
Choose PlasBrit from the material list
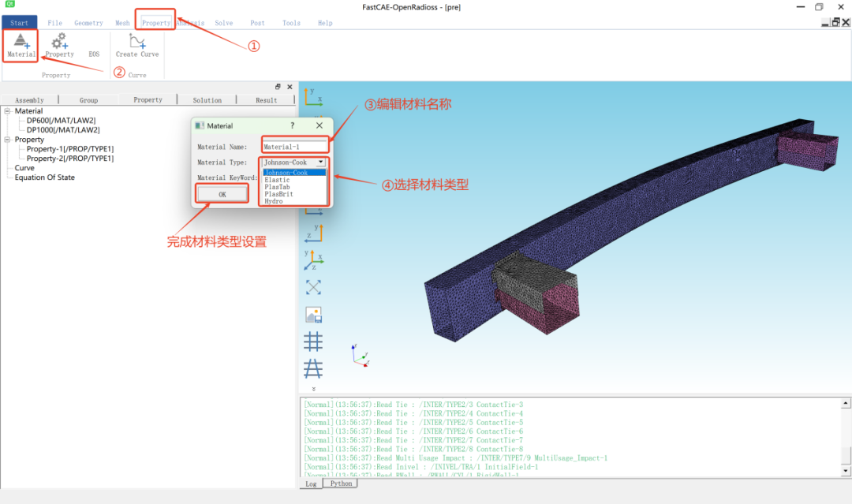(294, 194)
